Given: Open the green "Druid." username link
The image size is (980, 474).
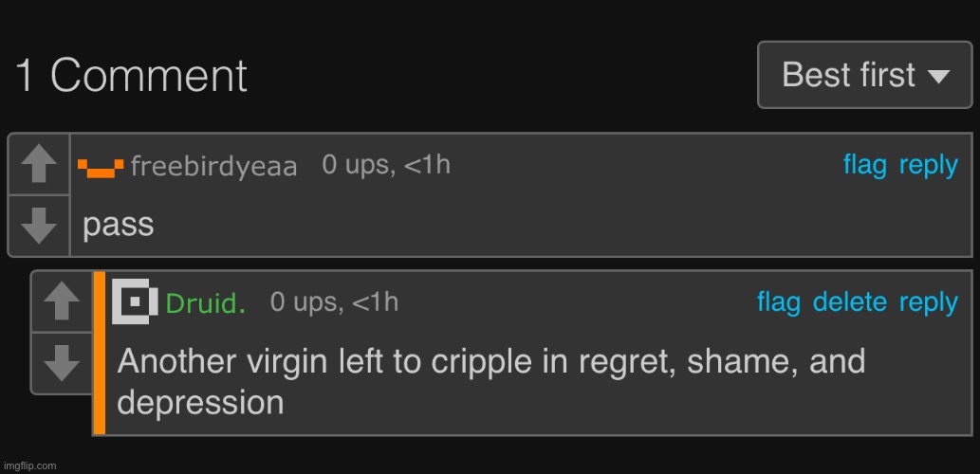Looking at the screenshot, I should 206,303.
